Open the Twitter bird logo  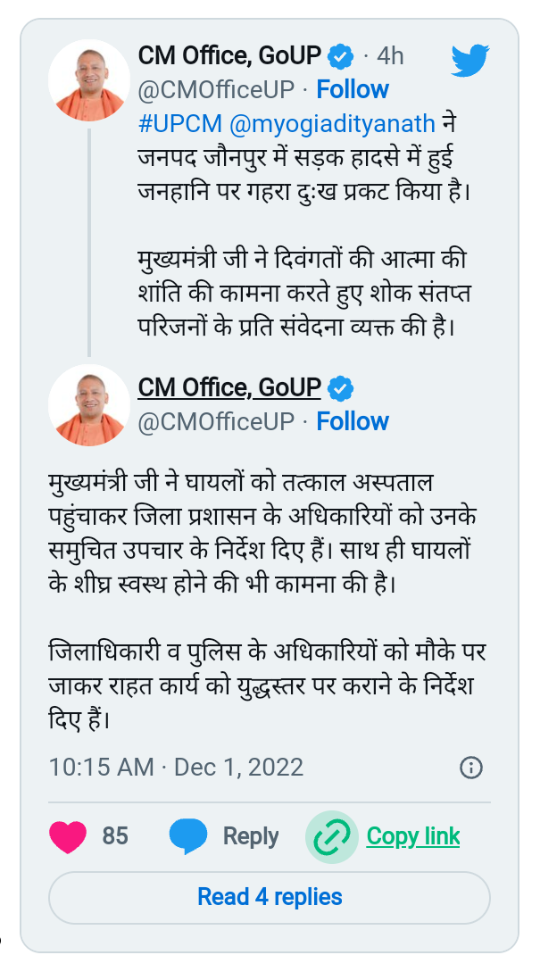tap(469, 61)
